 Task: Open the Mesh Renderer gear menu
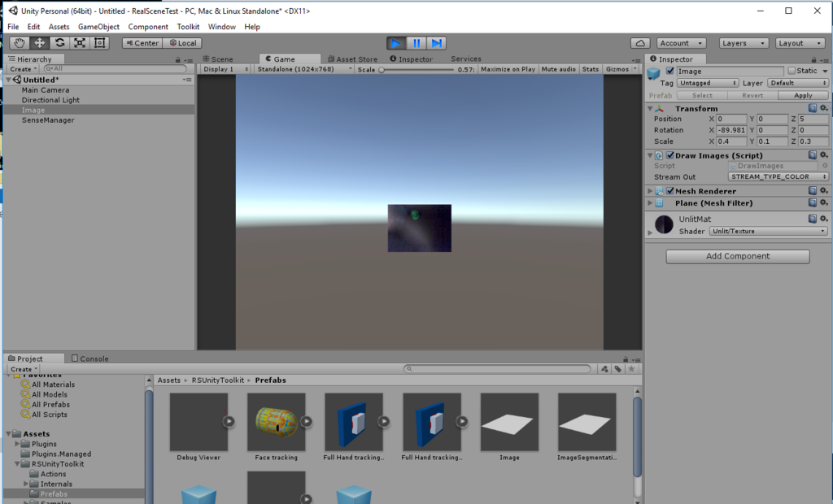click(823, 191)
